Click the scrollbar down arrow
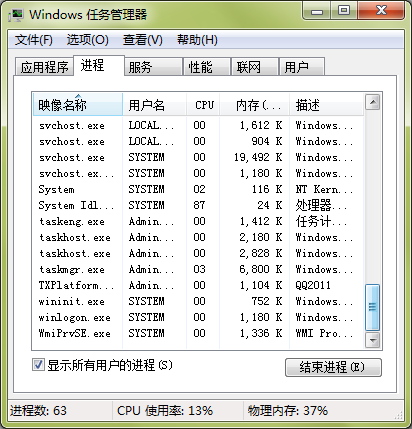Screen dimensions: 412x429 [372, 340]
